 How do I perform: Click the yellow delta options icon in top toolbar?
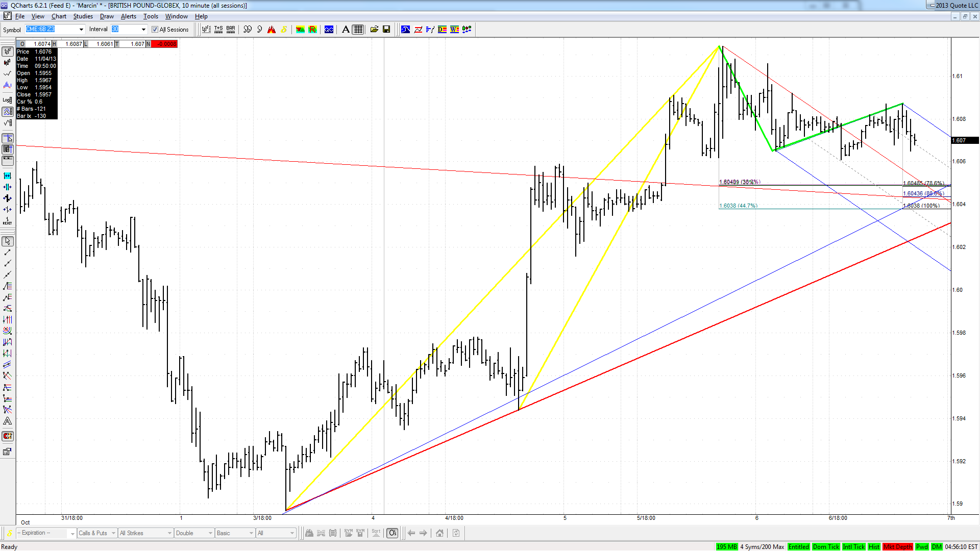[284, 30]
